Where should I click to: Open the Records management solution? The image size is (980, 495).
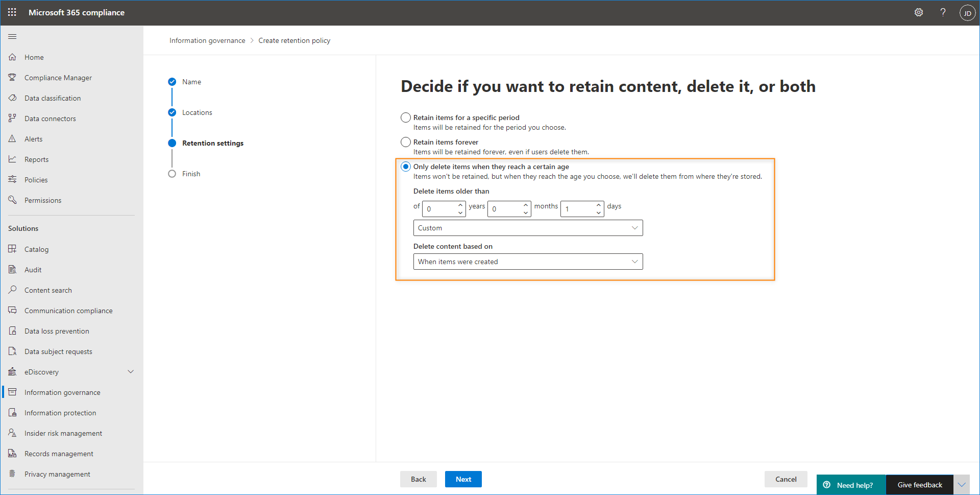tap(58, 453)
